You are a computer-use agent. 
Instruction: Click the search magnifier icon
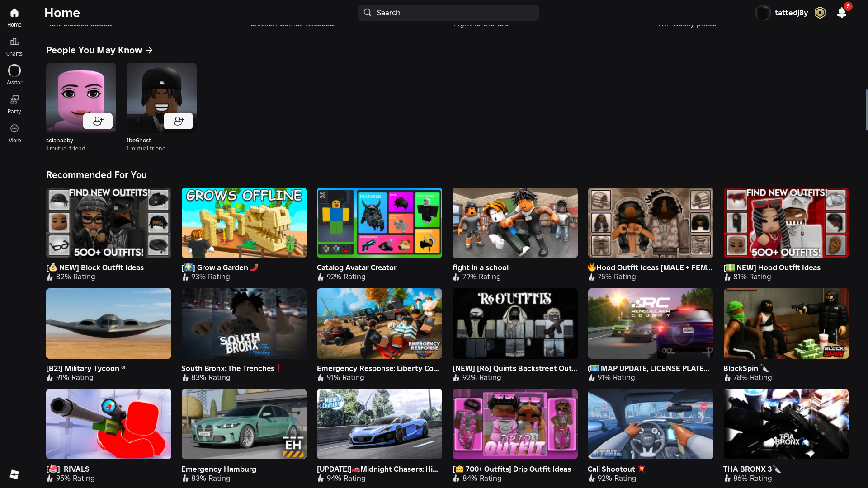click(x=368, y=13)
